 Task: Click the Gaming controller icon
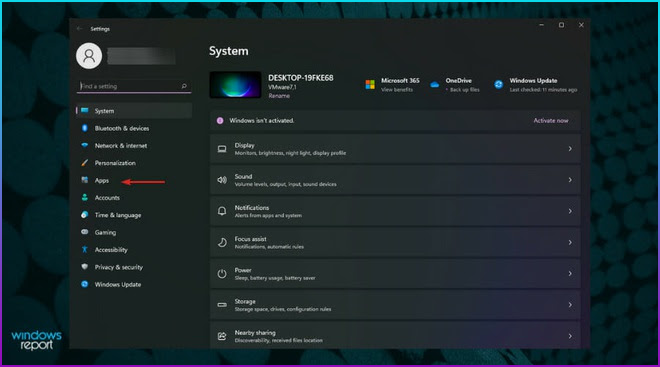point(85,232)
